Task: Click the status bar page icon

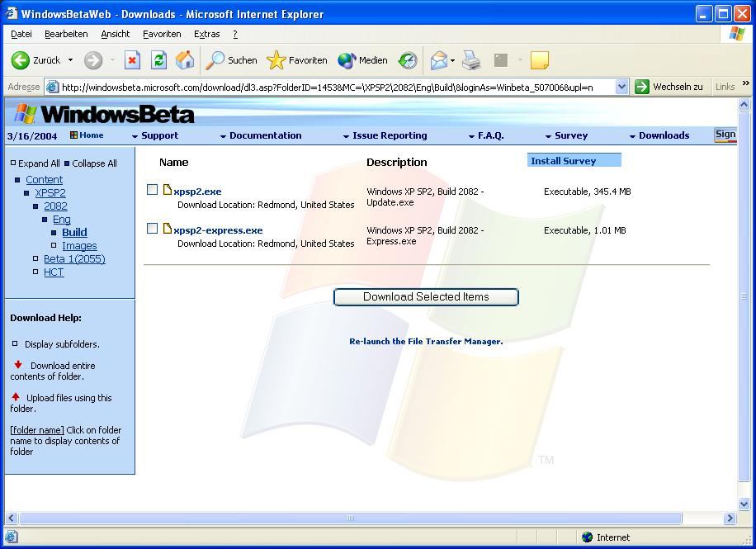Action: point(12,537)
